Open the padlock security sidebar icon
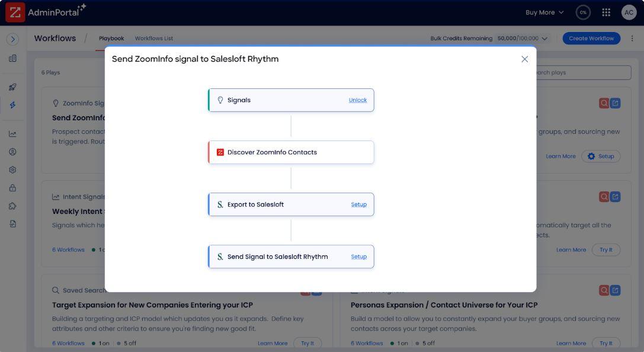The image size is (644, 352). [x=12, y=188]
